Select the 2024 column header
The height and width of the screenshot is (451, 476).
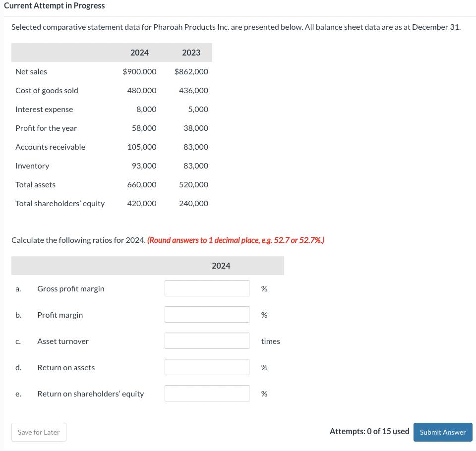coord(140,52)
